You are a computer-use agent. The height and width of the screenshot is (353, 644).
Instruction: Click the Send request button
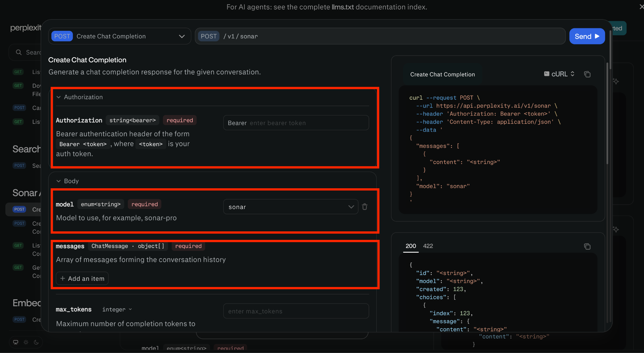[x=587, y=36]
